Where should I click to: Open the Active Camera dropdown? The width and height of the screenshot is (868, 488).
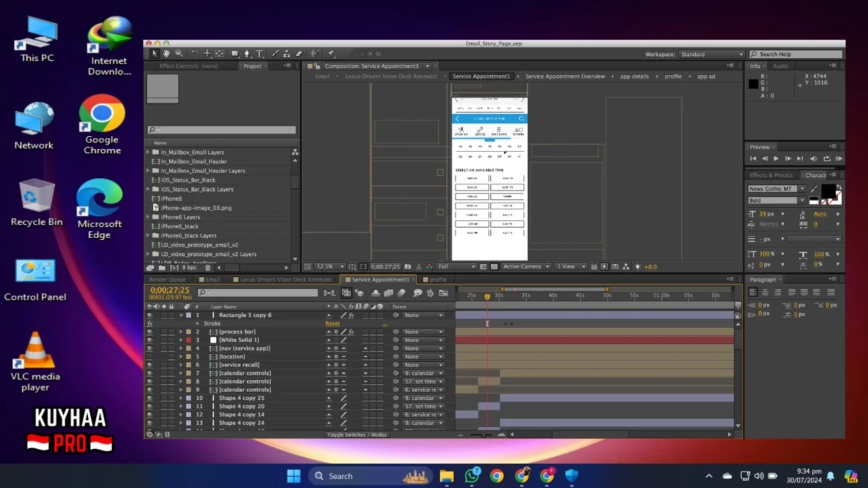(x=526, y=266)
